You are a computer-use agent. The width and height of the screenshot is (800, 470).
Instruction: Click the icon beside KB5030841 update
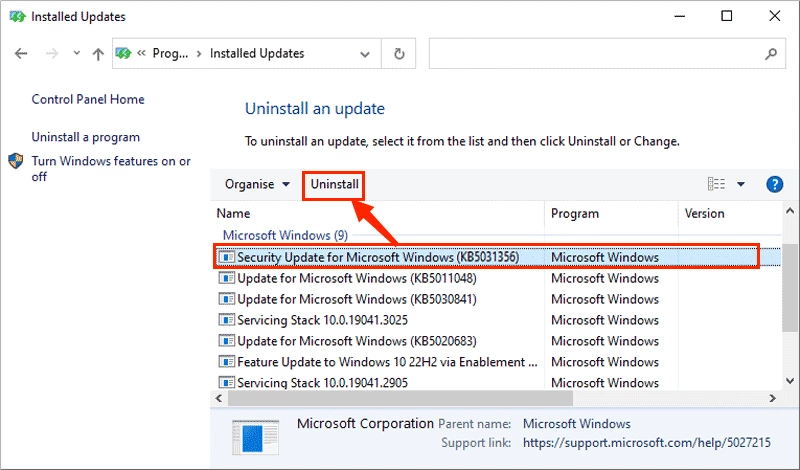coord(226,299)
